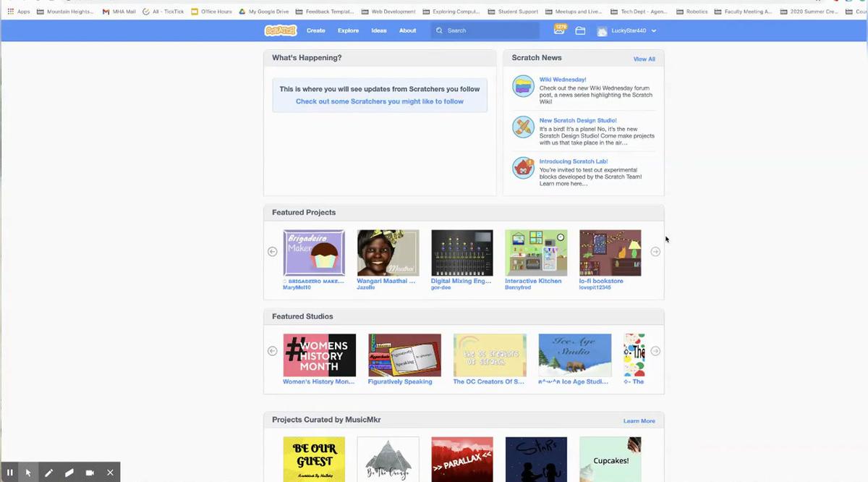Image resolution: width=868 pixels, height=482 pixels.
Task: Select the pen annotation tool
Action: [49, 473]
